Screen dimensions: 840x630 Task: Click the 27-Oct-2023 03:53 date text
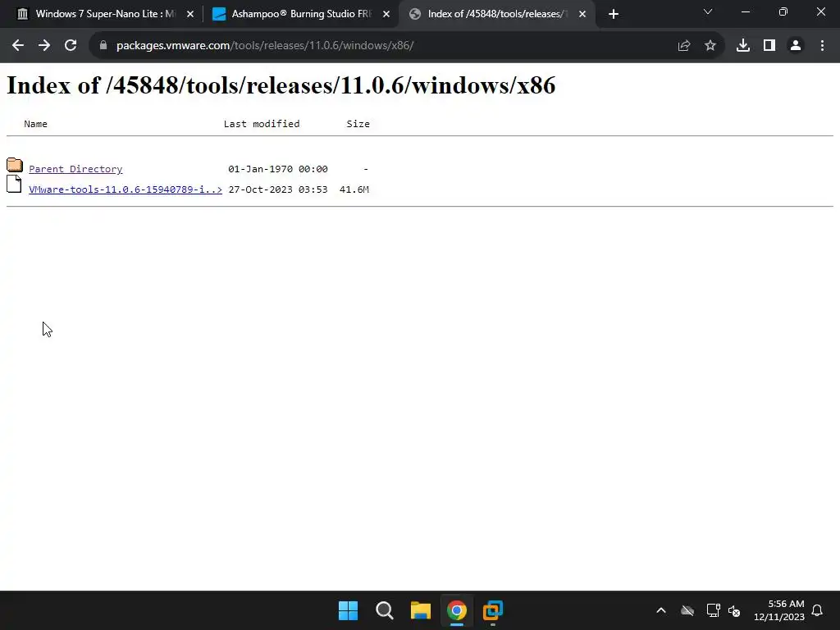point(278,189)
